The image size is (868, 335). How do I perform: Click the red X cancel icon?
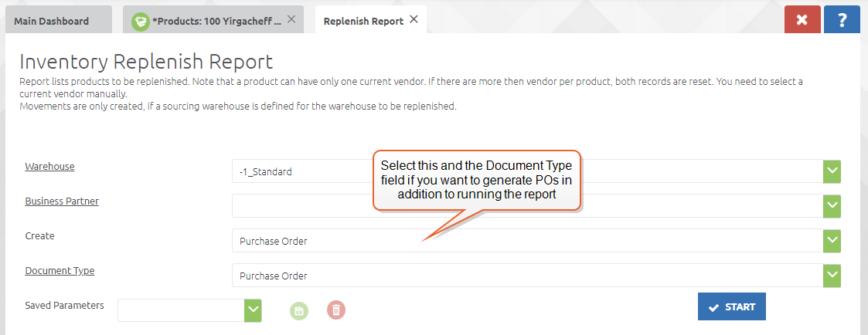click(802, 20)
